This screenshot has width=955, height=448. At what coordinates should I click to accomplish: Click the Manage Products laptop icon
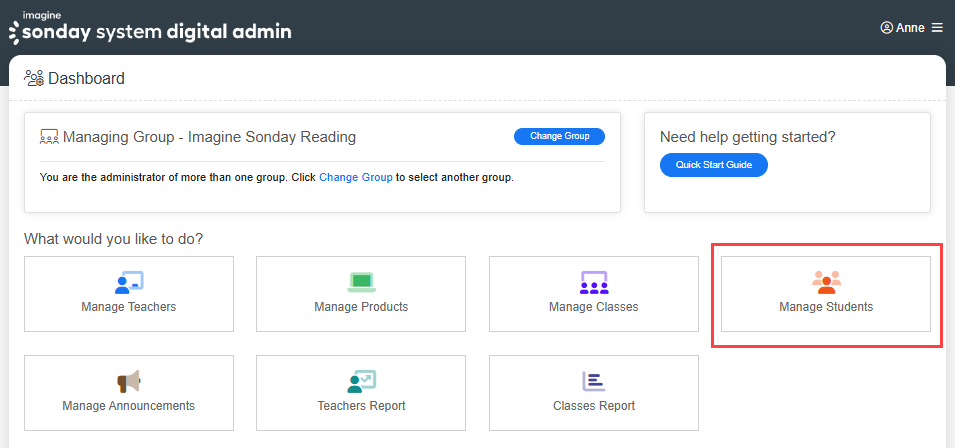[361, 282]
